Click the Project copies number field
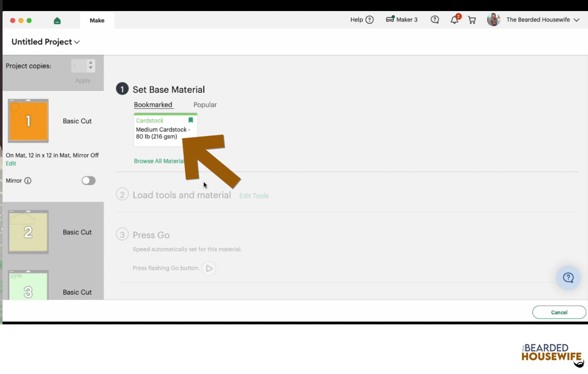588x374 pixels. (79, 66)
